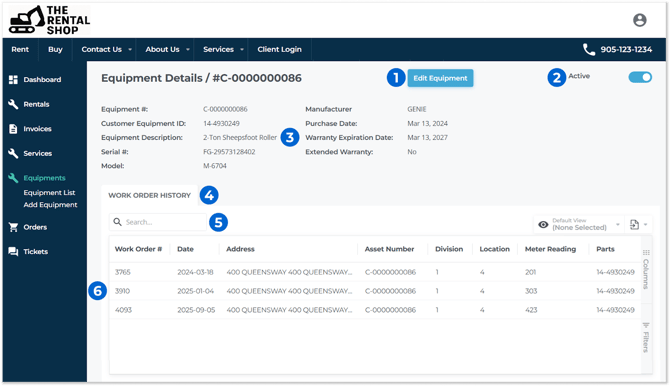
Task: Expand the About Us menu arrow
Action: pos(188,50)
